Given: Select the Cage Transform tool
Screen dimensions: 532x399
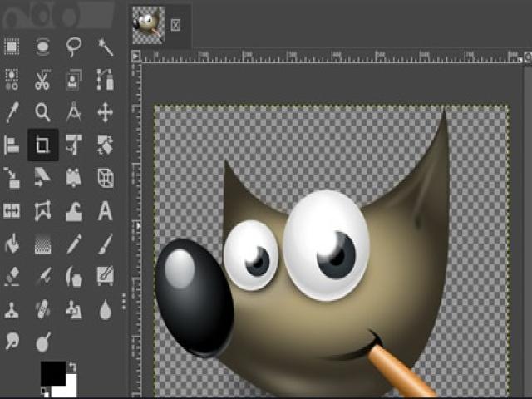Looking at the screenshot, I should (42, 210).
